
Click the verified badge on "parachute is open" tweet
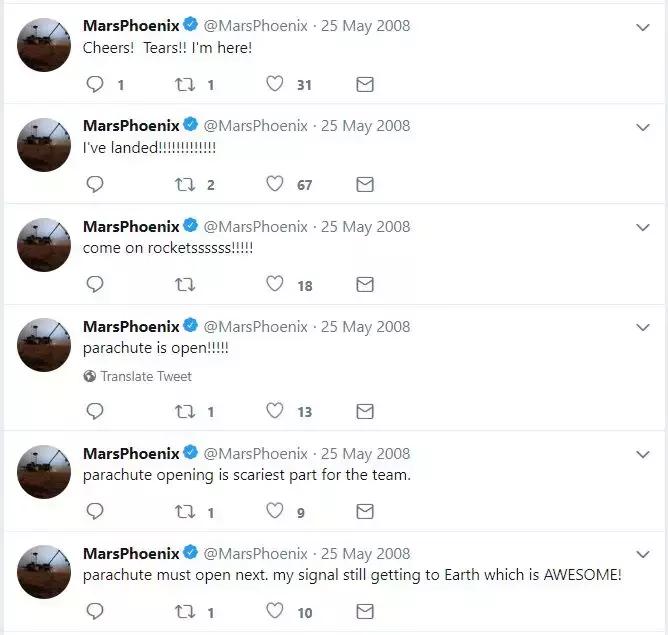tap(190, 325)
